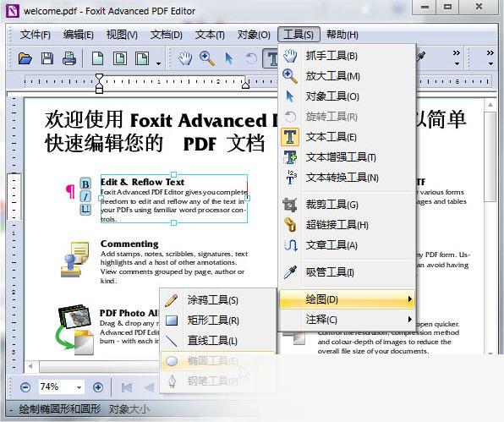Open the 对象(O) menu
Screen dimensions: 504x422
click(x=254, y=35)
